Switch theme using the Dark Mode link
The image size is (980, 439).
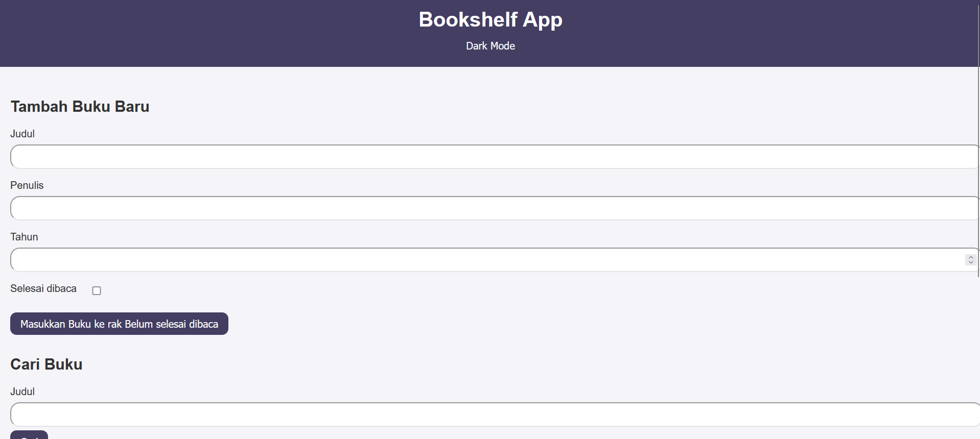[490, 46]
